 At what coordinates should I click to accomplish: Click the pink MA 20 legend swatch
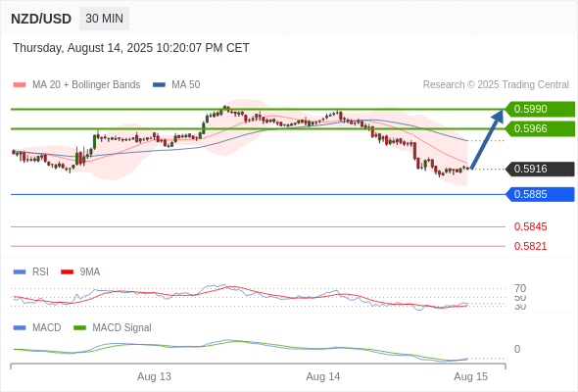pos(20,85)
